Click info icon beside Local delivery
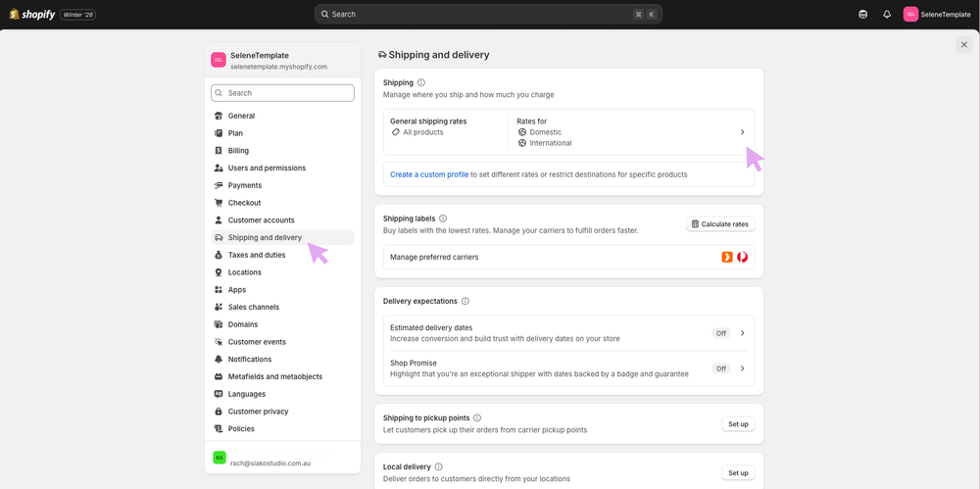The width and height of the screenshot is (980, 489). coord(439,467)
